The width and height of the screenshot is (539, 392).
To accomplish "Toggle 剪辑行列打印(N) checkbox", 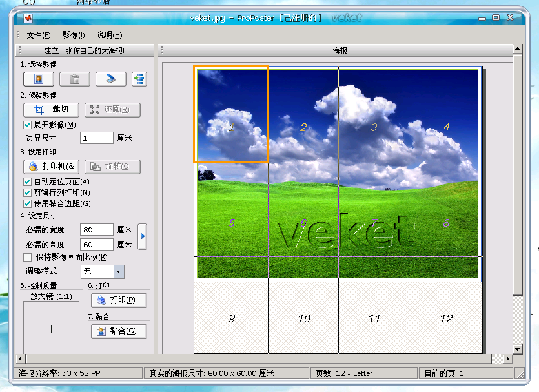I will tap(28, 192).
